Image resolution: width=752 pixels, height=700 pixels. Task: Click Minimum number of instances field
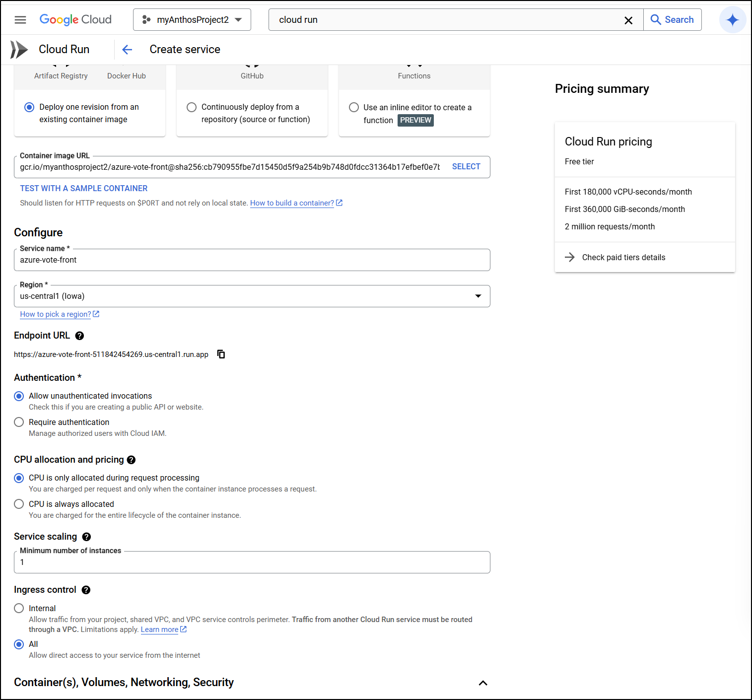coord(252,562)
